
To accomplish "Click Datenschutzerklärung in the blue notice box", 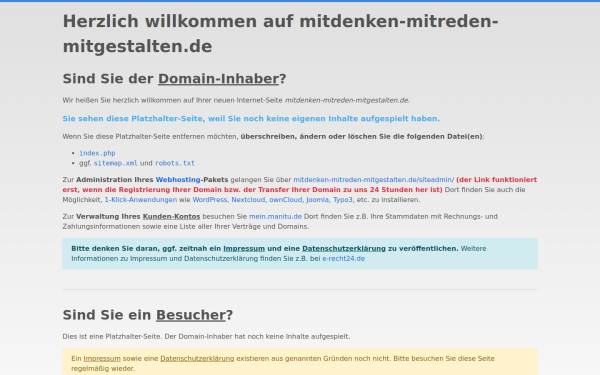I will pos(344,249).
